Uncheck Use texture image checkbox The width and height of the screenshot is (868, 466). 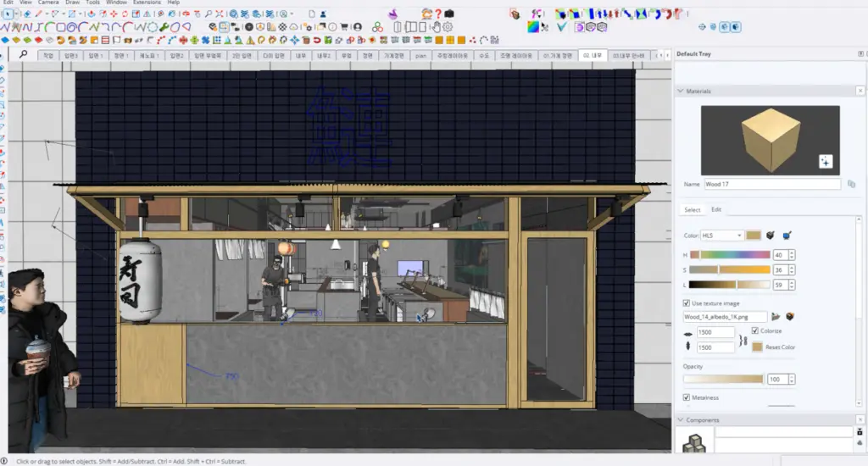pos(687,303)
